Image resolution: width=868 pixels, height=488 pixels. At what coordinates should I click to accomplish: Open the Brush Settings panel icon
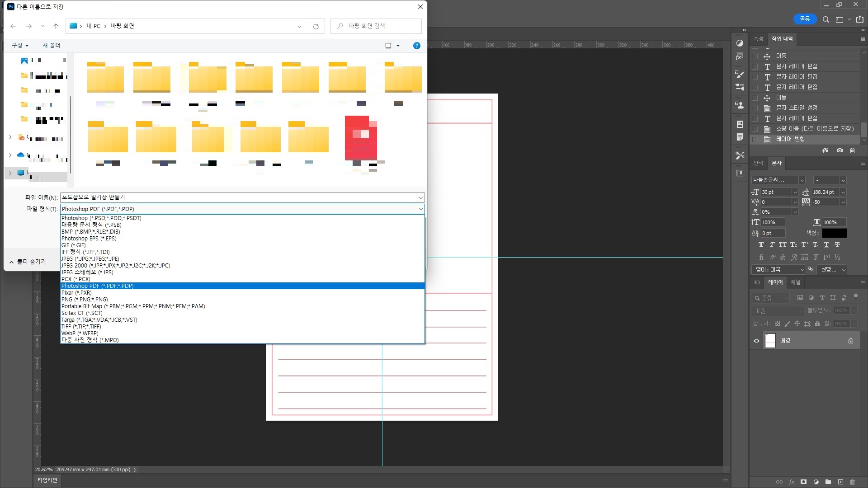(x=740, y=74)
